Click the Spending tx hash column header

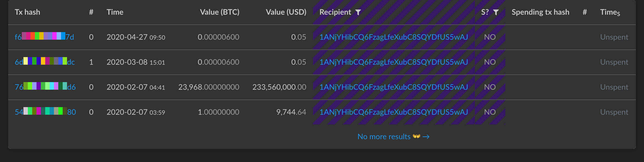click(x=540, y=12)
